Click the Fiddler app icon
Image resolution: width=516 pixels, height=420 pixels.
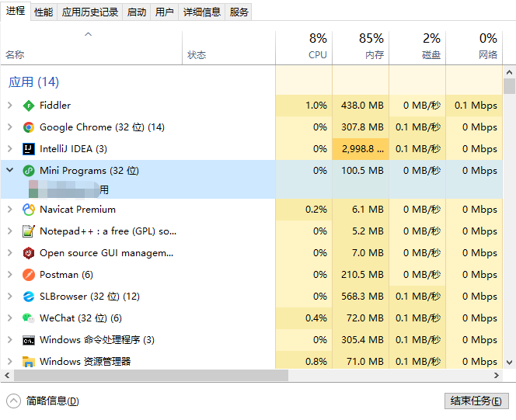click(x=29, y=106)
